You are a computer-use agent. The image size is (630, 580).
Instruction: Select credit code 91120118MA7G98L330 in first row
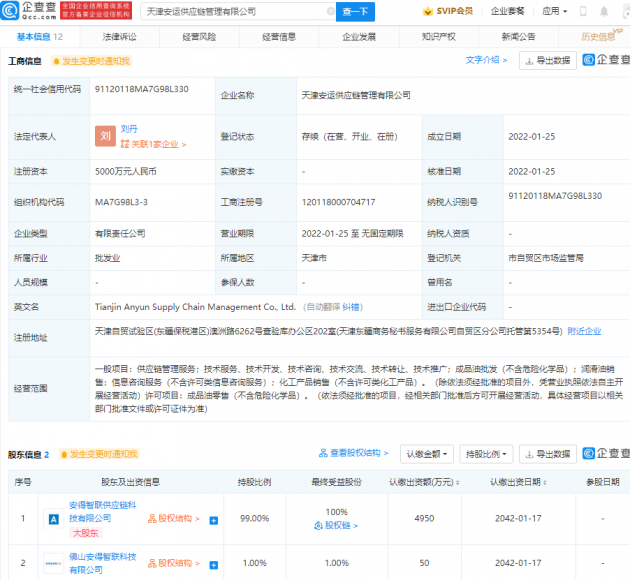click(142, 89)
